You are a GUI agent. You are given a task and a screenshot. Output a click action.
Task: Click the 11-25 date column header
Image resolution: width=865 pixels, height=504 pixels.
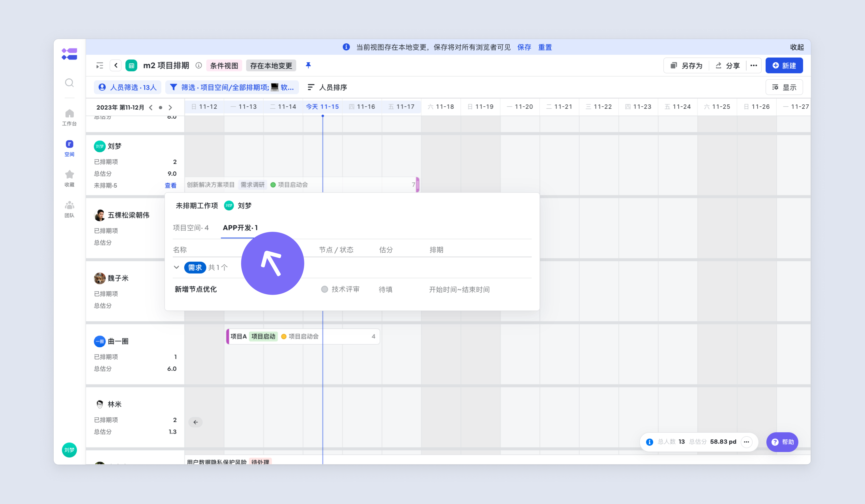717,107
